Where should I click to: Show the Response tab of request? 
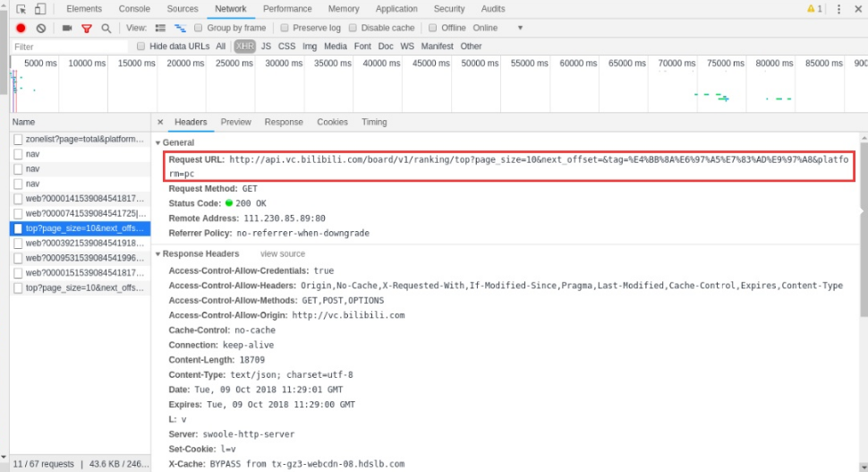(x=284, y=122)
